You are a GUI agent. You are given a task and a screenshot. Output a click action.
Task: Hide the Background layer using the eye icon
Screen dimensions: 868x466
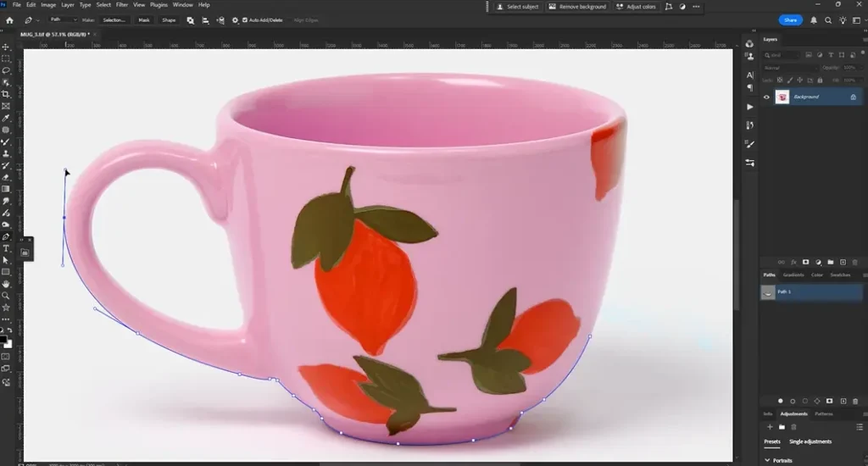point(766,97)
